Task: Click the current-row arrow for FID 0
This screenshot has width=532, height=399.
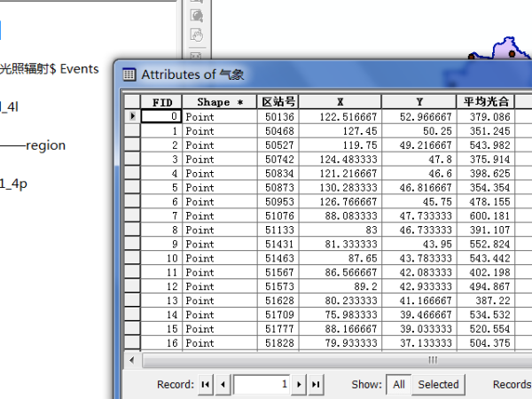Action: [132, 116]
